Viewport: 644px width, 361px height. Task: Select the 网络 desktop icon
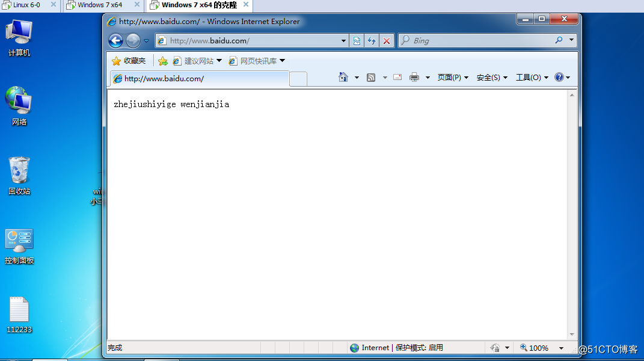(19, 106)
